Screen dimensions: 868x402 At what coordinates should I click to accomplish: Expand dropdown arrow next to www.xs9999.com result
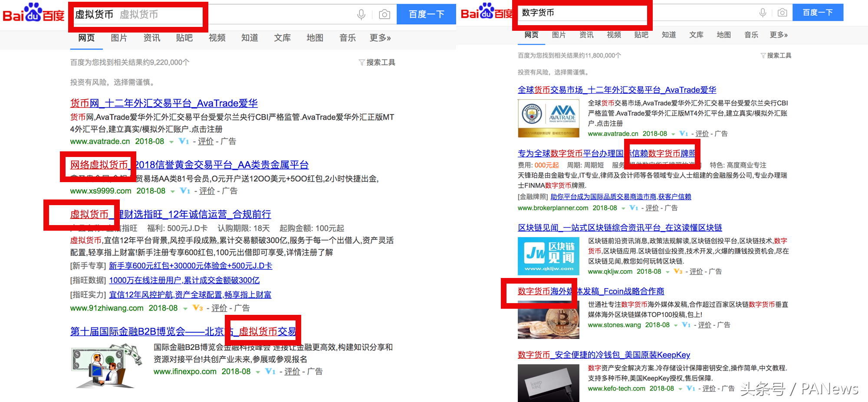pyautogui.click(x=172, y=191)
